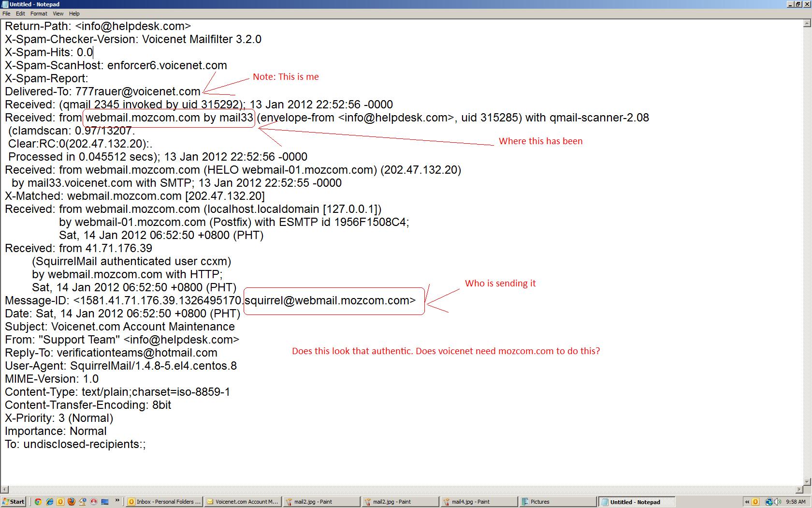Click the 'Content-Transfer-Encoding: 8bit' line
Screen dimensions: 812x508
coord(87,405)
